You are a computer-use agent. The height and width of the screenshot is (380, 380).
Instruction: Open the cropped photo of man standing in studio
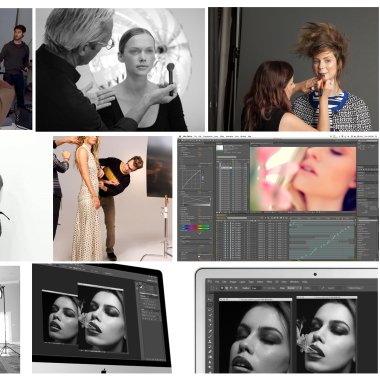click(16, 69)
